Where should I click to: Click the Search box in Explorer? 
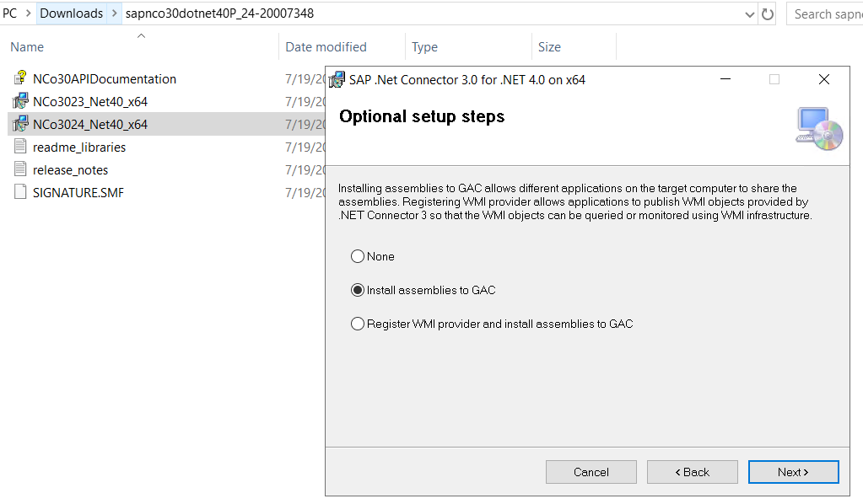(x=826, y=13)
